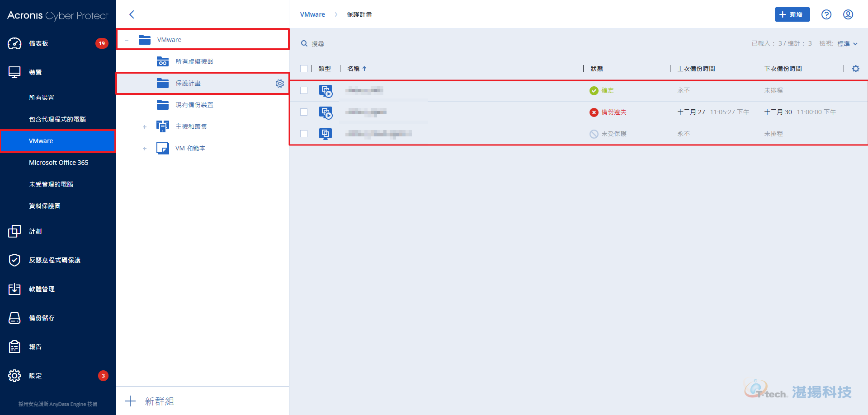Image resolution: width=868 pixels, height=415 pixels.
Task: Click the 十二月 30 next backup time
Action: coord(800,112)
